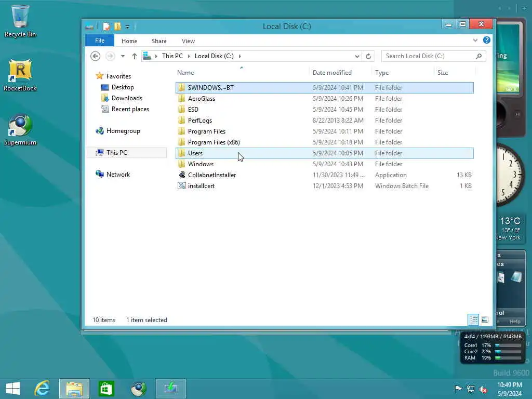Switch to the View ribbon tab
532x399 pixels.
188,41
